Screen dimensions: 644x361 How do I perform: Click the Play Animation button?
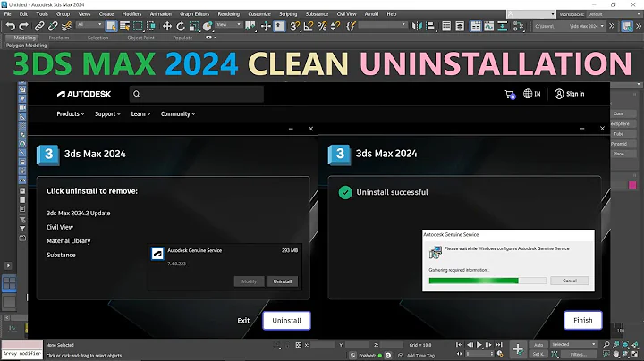click(x=479, y=345)
